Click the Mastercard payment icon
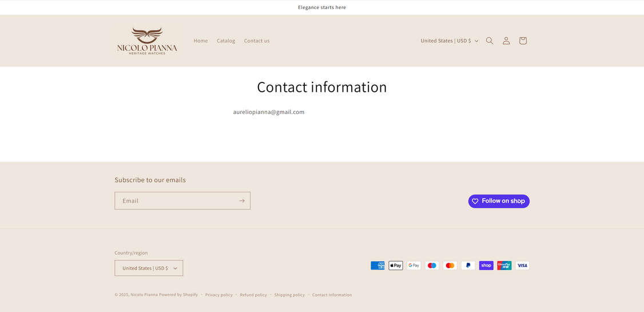The image size is (644, 312). click(450, 266)
